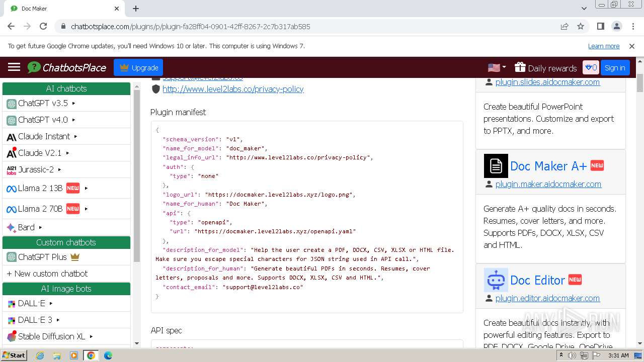Select DALL·E image bot
This screenshot has height=362, width=644.
coord(32,303)
